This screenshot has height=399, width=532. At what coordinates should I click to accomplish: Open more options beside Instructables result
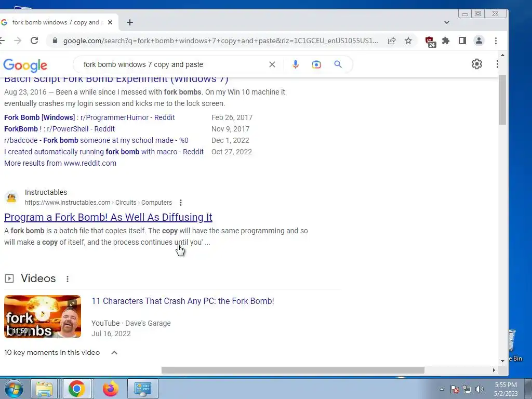(180, 203)
